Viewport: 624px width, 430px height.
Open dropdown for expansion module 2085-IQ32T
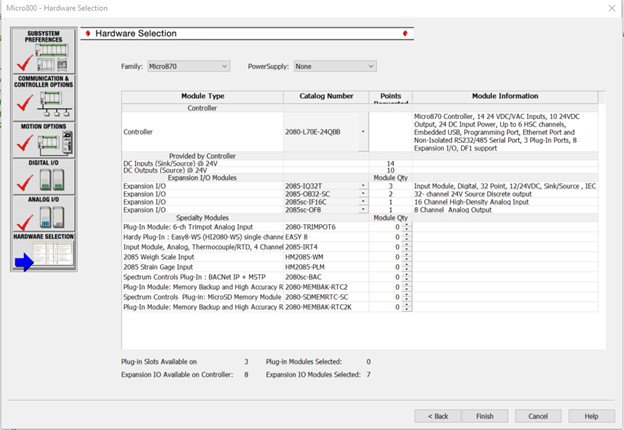(x=363, y=186)
